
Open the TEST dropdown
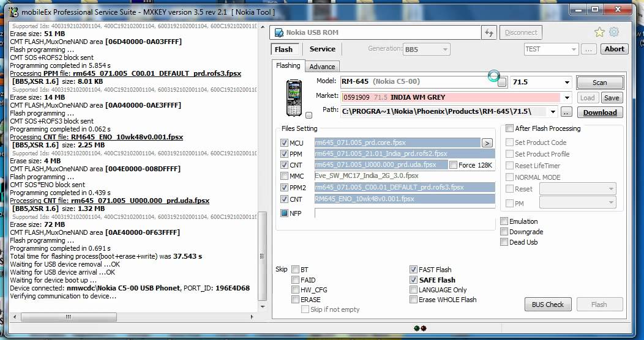click(x=551, y=49)
